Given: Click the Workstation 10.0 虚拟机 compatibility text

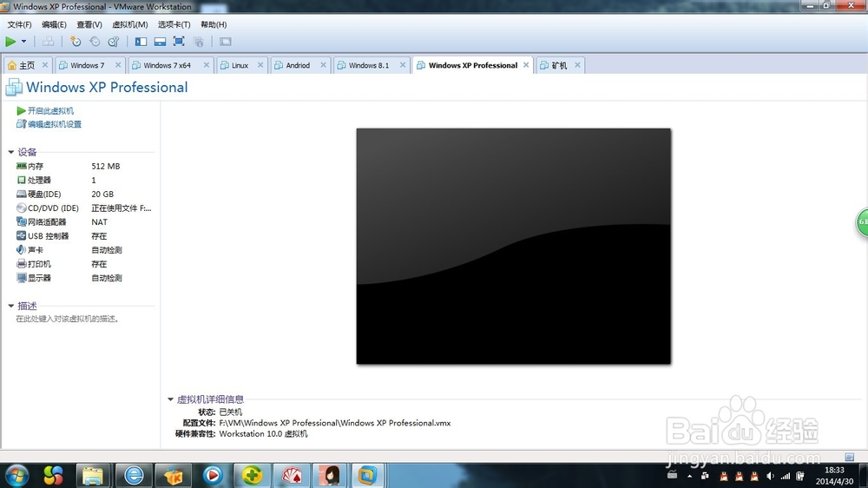Looking at the screenshot, I should coord(264,433).
